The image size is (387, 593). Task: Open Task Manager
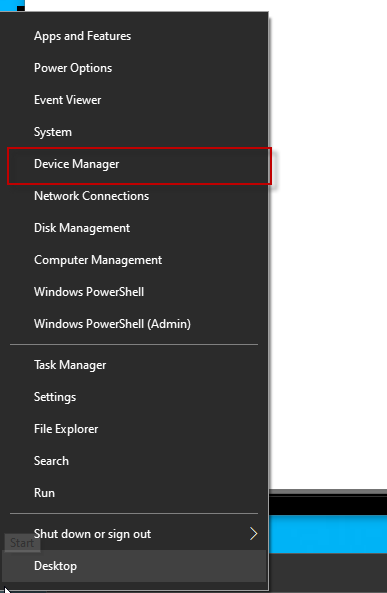pos(134,365)
